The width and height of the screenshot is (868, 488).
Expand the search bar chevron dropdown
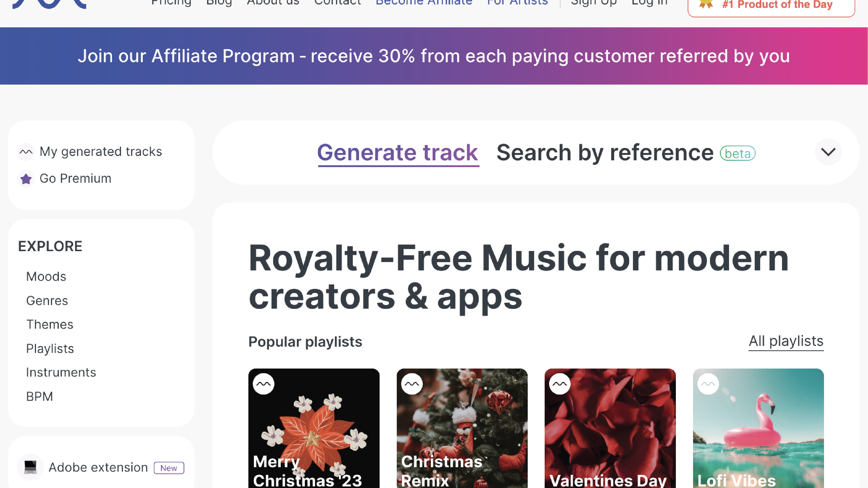click(828, 152)
